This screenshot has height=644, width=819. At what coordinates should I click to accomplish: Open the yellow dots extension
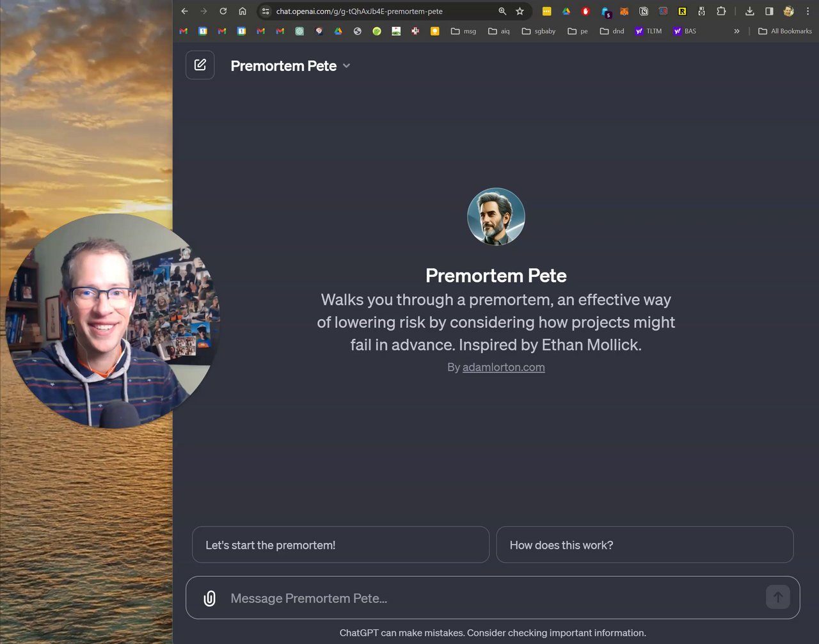tap(546, 11)
